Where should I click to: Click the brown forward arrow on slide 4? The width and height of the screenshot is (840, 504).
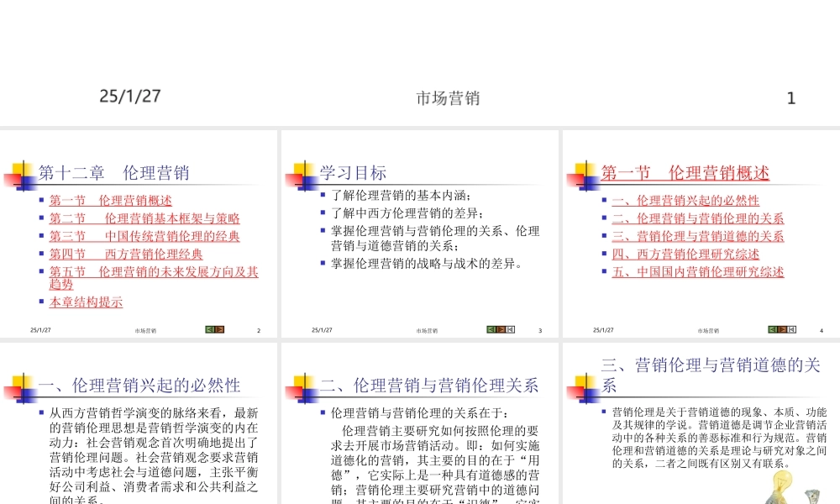(782, 329)
